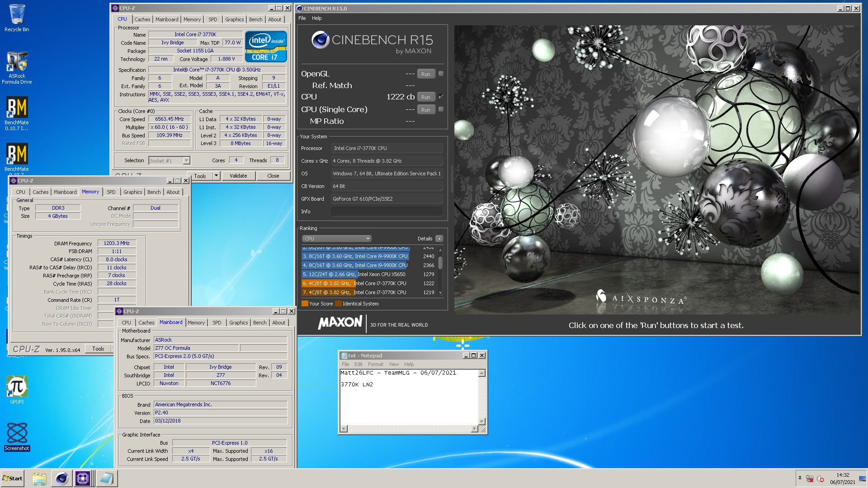Switch to CPU tab in Memory CPU-Z window

pos(21,192)
